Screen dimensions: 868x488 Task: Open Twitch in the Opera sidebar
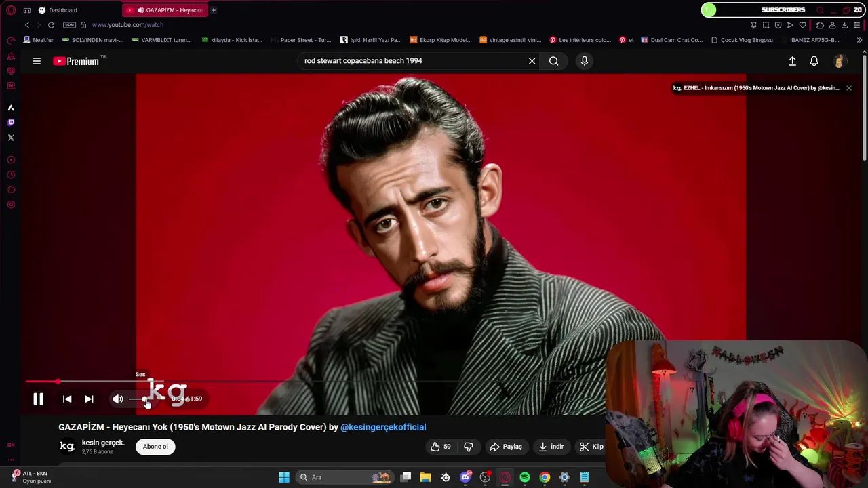coord(11,123)
